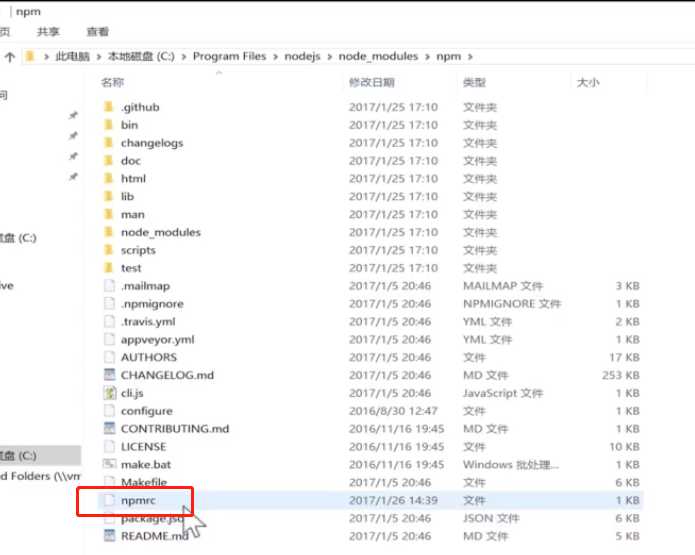This screenshot has width=695, height=555.
Task: Expand chevron before 此电脑 breadcrumb
Action: pos(46,57)
